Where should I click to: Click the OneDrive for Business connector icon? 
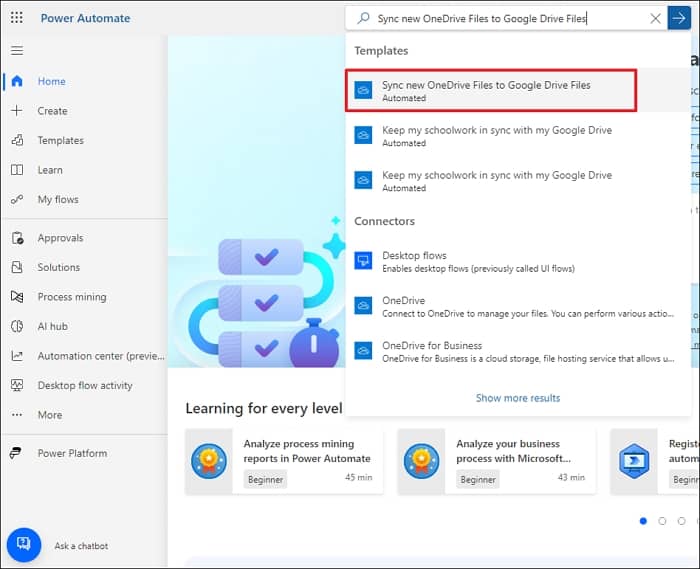[x=363, y=351]
